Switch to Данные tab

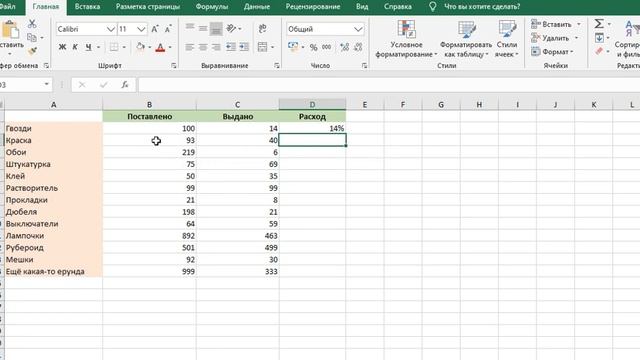point(257,7)
